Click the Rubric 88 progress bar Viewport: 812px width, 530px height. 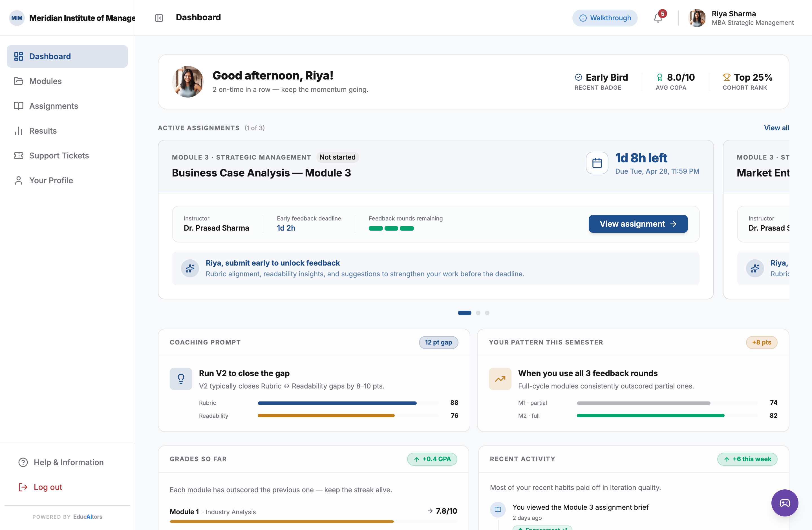coord(348,403)
